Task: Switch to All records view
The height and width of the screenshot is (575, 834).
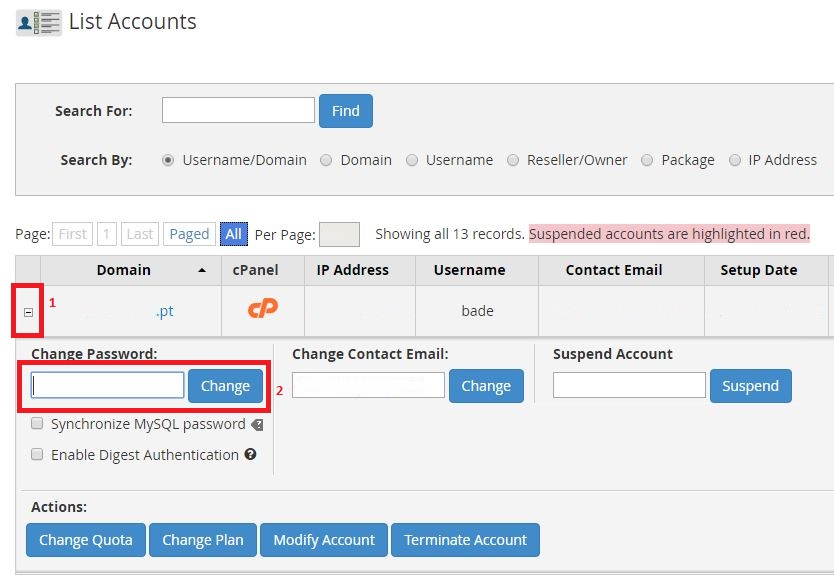Action: (x=233, y=234)
